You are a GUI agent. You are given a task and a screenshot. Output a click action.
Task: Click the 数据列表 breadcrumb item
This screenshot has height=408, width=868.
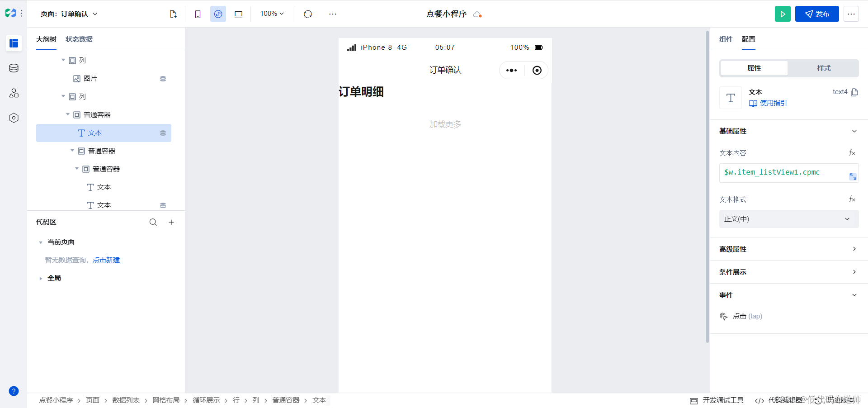(x=126, y=400)
